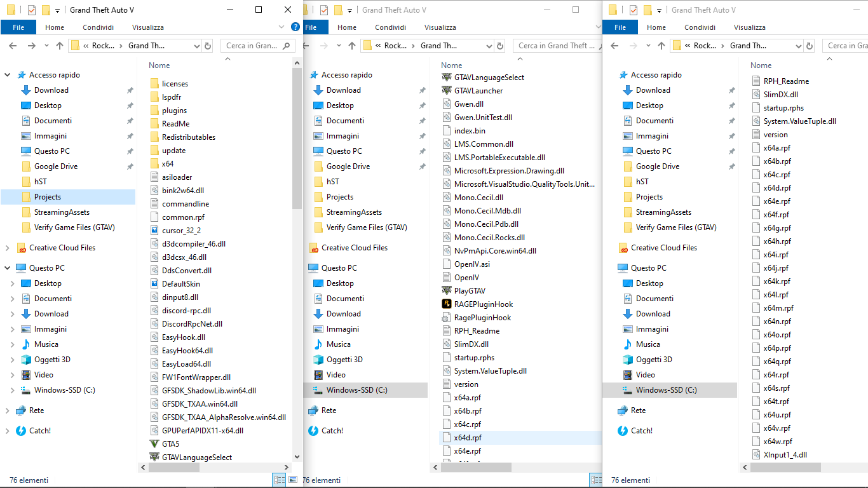Refresh the folder in the middle window
Image resolution: width=868 pixels, height=488 pixels.
coord(500,46)
